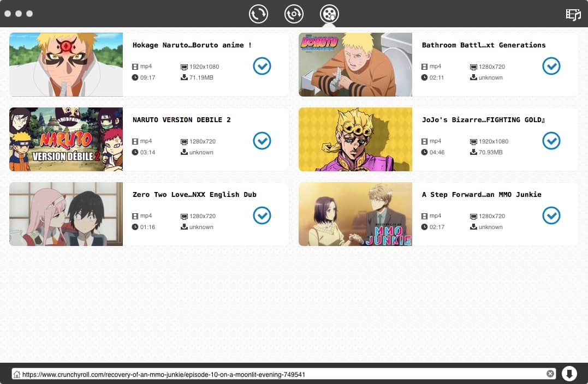Click the 03:14 duration text

[x=147, y=152]
